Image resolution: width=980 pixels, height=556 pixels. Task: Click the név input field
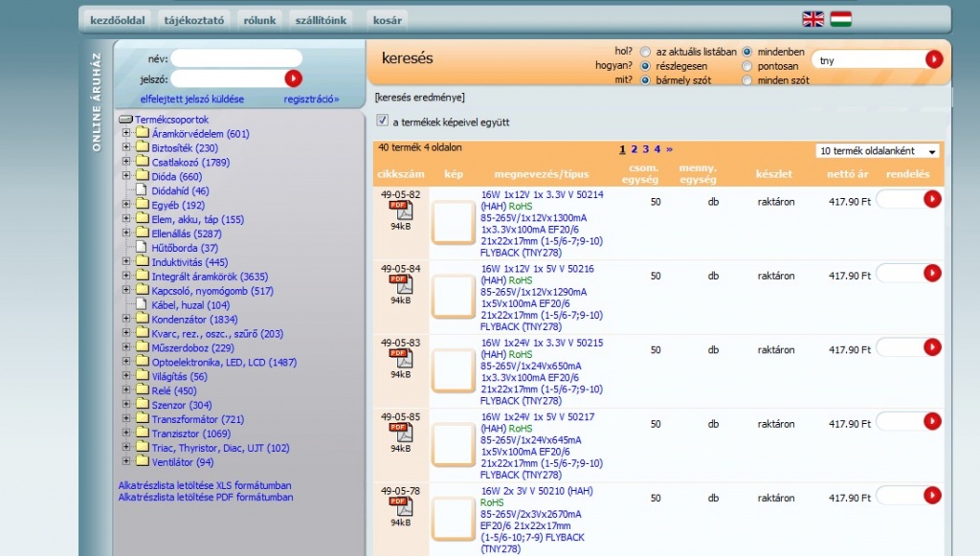click(x=236, y=58)
